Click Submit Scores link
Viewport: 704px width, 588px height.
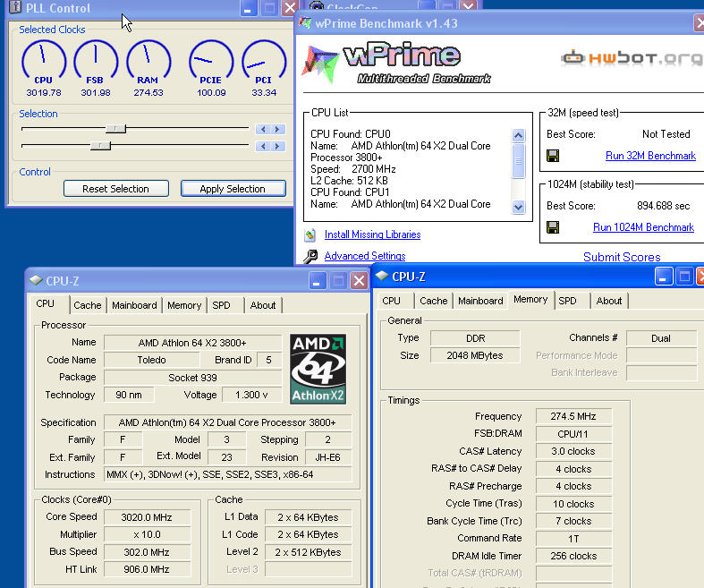coord(622,257)
